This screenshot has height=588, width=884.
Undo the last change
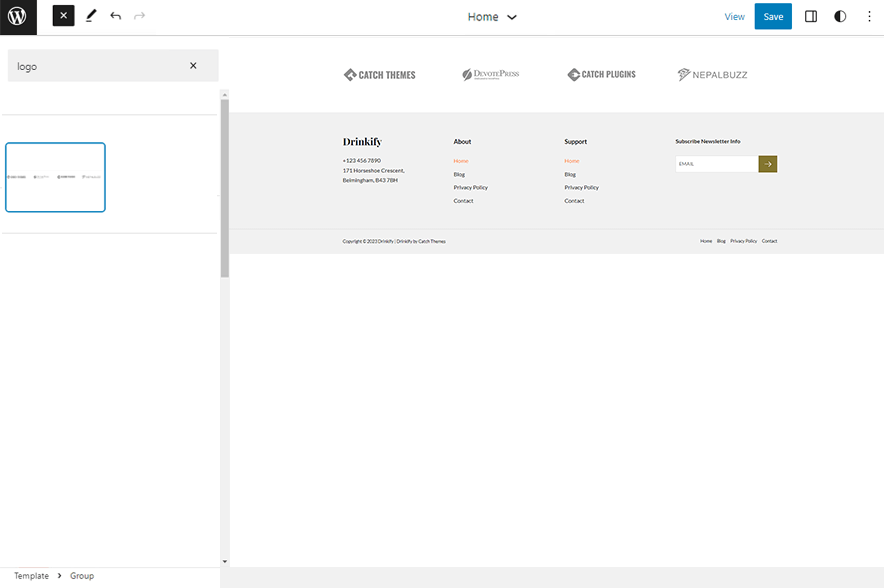[x=116, y=16]
